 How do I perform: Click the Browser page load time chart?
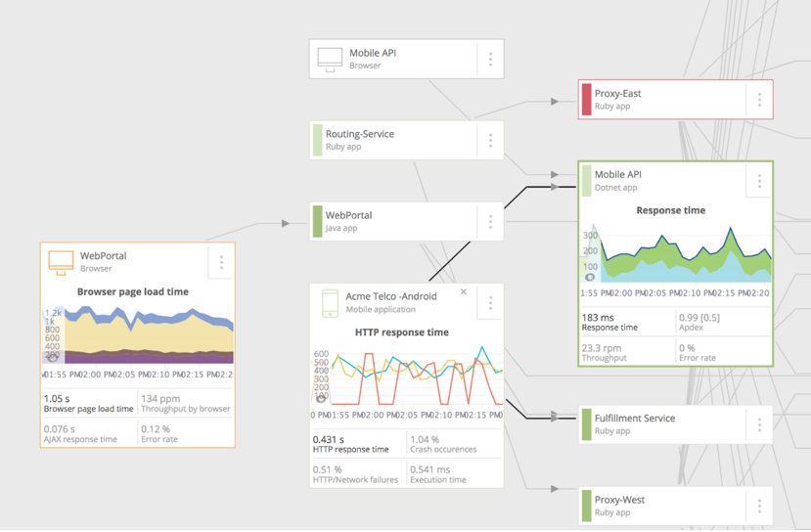tap(137, 335)
